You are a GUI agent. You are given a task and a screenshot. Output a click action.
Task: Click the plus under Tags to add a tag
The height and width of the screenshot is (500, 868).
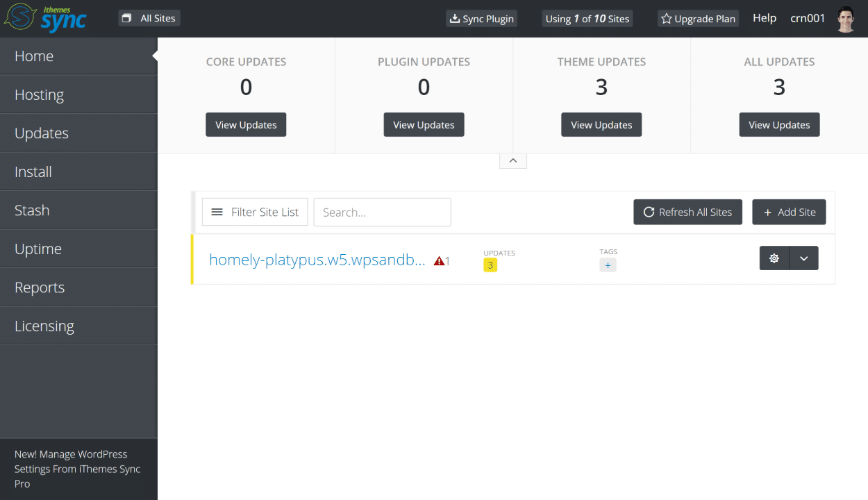[608, 265]
